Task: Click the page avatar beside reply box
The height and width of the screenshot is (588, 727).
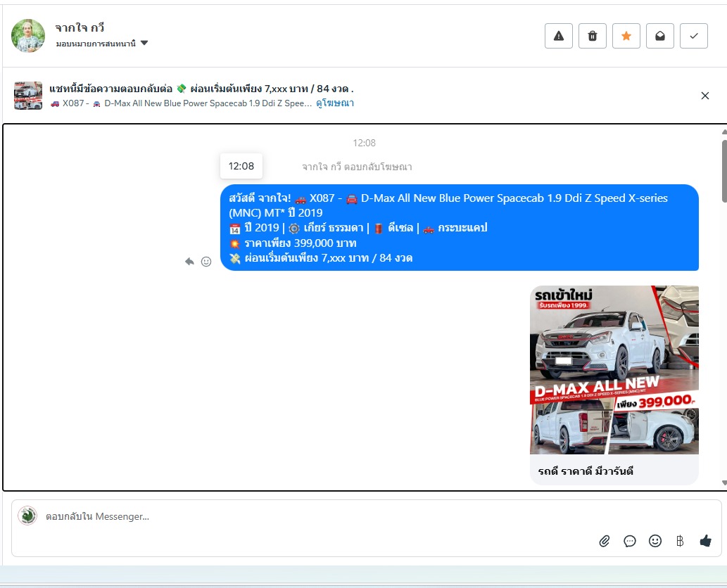Action: coord(27,516)
